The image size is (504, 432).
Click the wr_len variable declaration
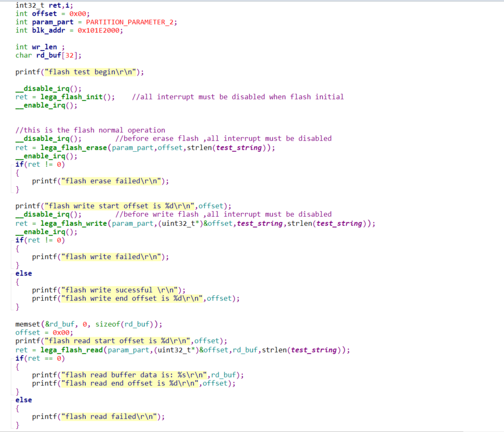40,47
